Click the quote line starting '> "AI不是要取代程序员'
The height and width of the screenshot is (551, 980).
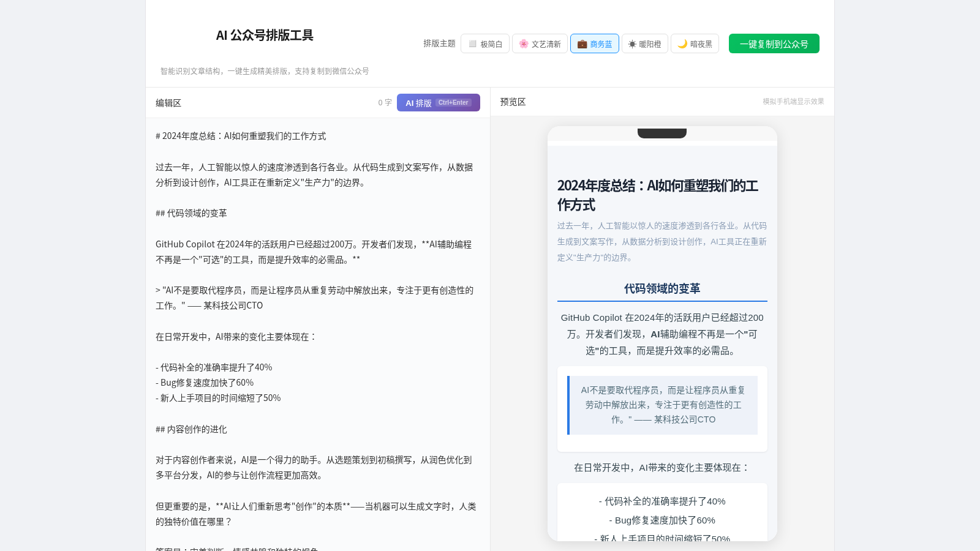coord(315,298)
